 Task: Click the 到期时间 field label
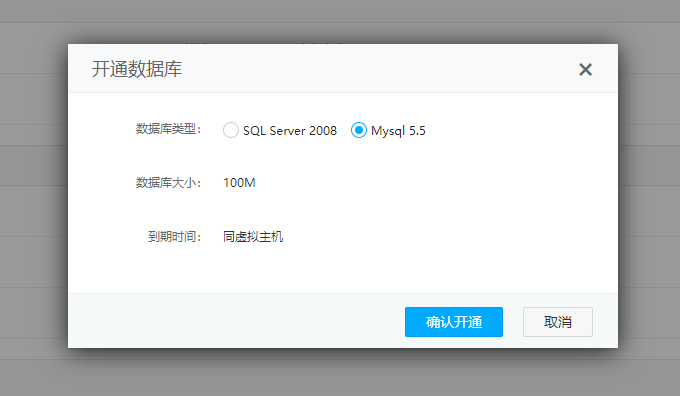(x=174, y=237)
